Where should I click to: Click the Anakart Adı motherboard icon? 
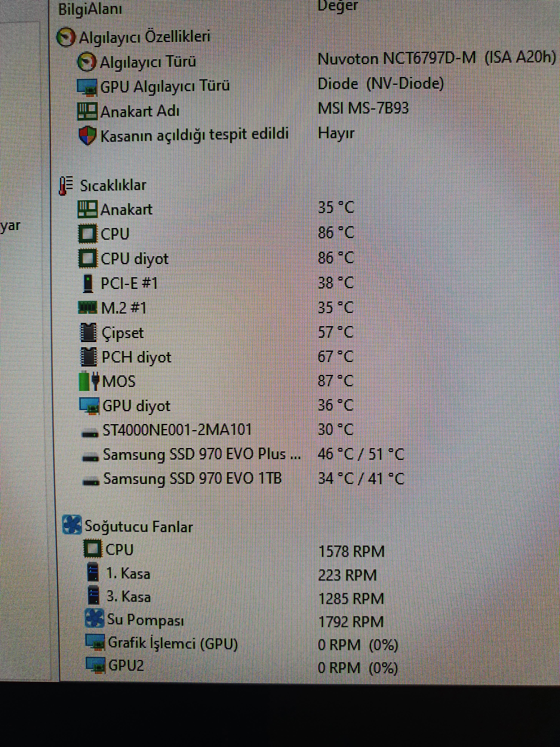point(87,111)
